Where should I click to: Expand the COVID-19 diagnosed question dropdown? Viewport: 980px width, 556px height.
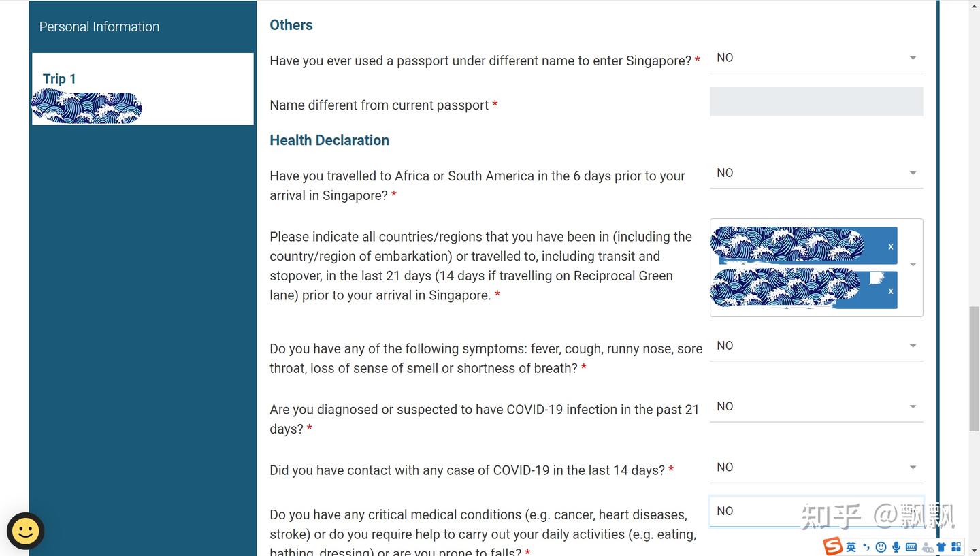(817, 407)
